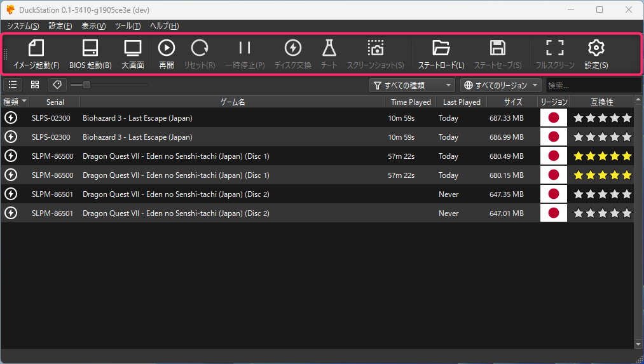644x364 pixels.
Task: Open the 表示 menu
Action: 93,26
